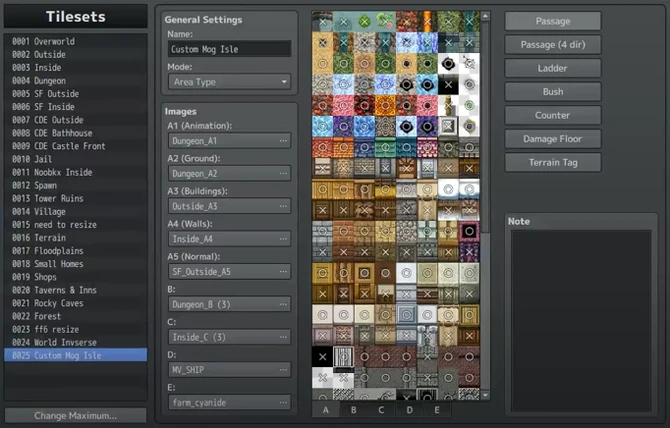This screenshot has width=670, height=428.
Task: Click the tile palette scroll up arrow
Action: [485, 16]
